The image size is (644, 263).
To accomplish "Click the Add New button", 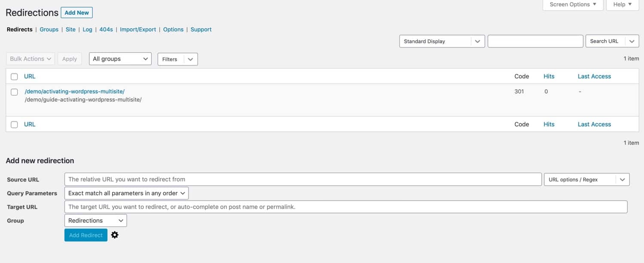I will 76,12.
